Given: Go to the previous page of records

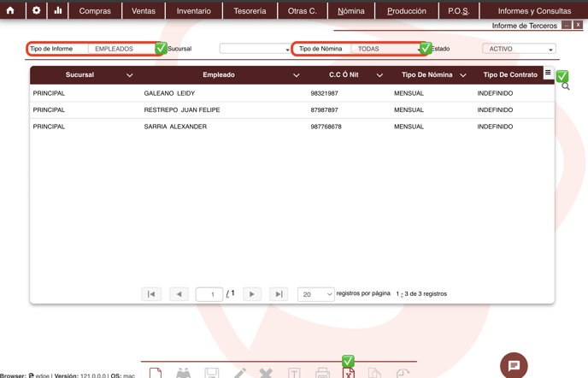Looking at the screenshot, I should [x=179, y=294].
